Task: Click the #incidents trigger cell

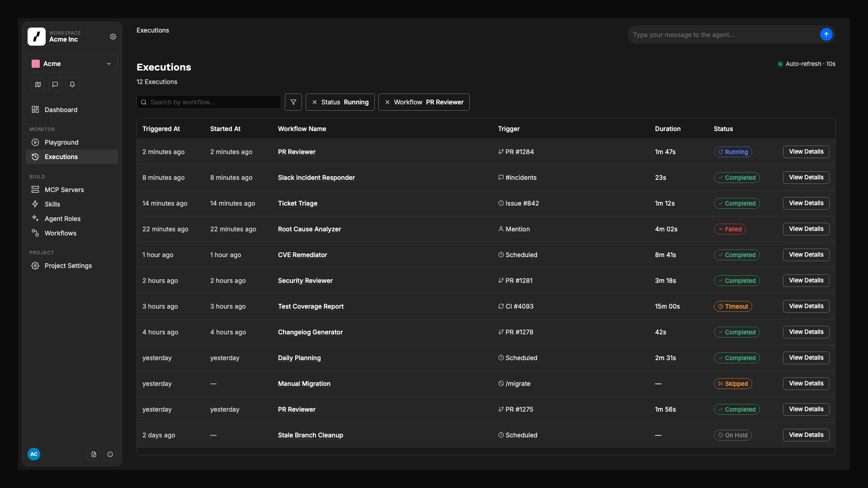Action: coord(517,178)
